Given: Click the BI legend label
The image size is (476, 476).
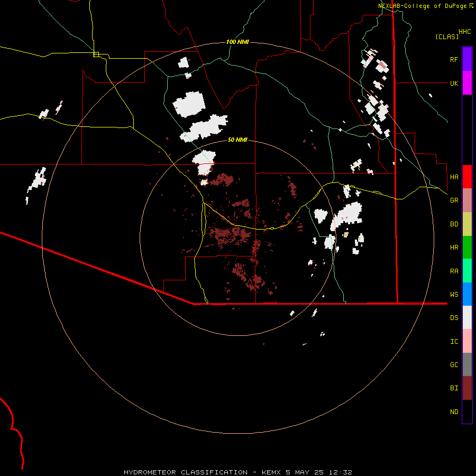Looking at the screenshot, I should [x=454, y=388].
